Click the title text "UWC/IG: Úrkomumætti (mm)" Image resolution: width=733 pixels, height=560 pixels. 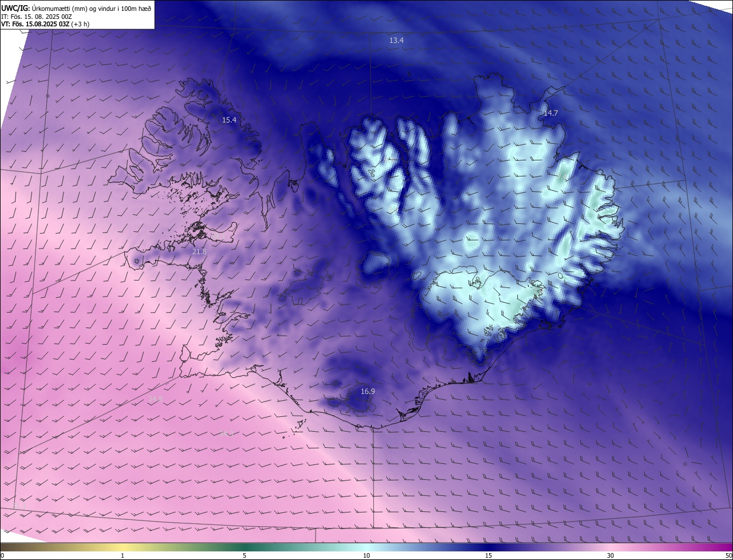click(44, 7)
